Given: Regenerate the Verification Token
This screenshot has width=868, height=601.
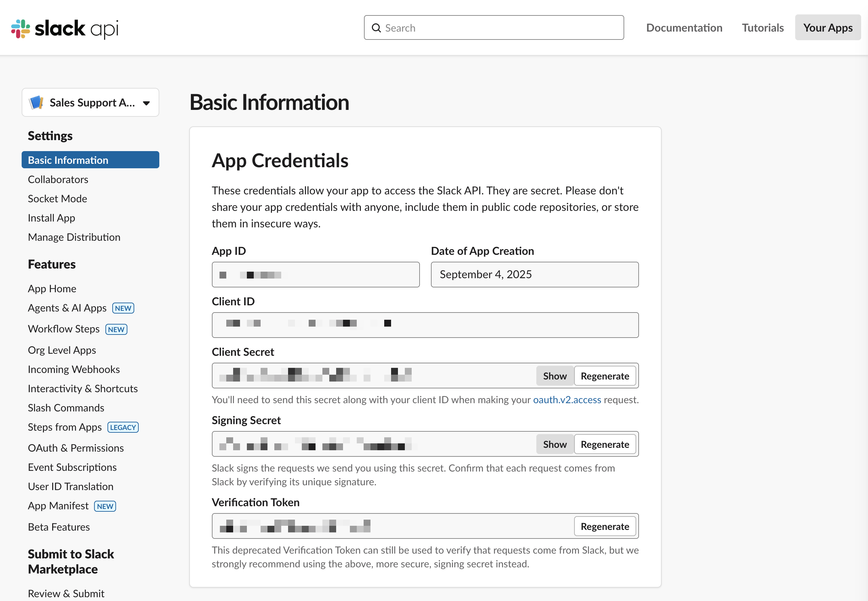Looking at the screenshot, I should [604, 526].
